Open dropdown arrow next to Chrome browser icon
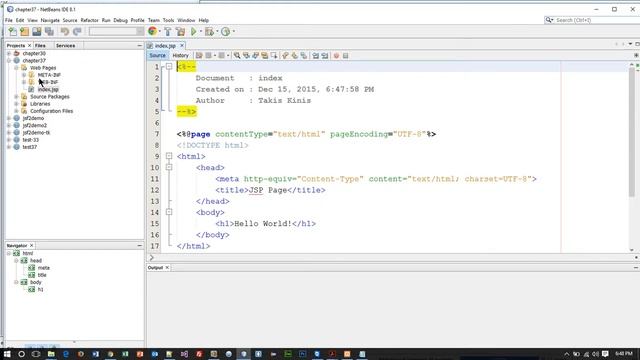The height and width of the screenshot is (360, 640). pyautogui.click(x=160, y=31)
